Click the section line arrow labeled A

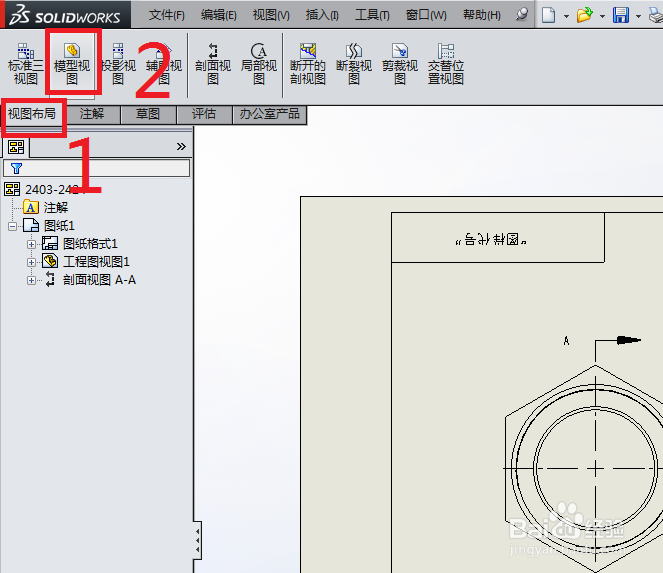coord(628,340)
